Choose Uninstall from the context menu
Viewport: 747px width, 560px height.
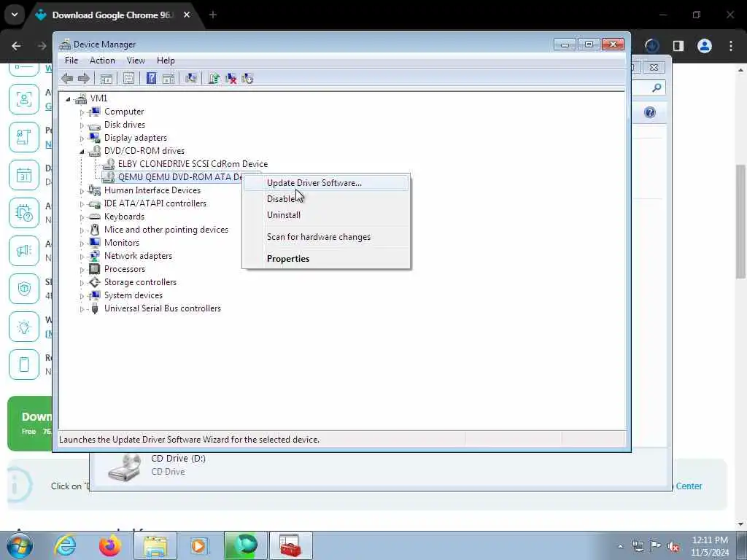pyautogui.click(x=326, y=215)
